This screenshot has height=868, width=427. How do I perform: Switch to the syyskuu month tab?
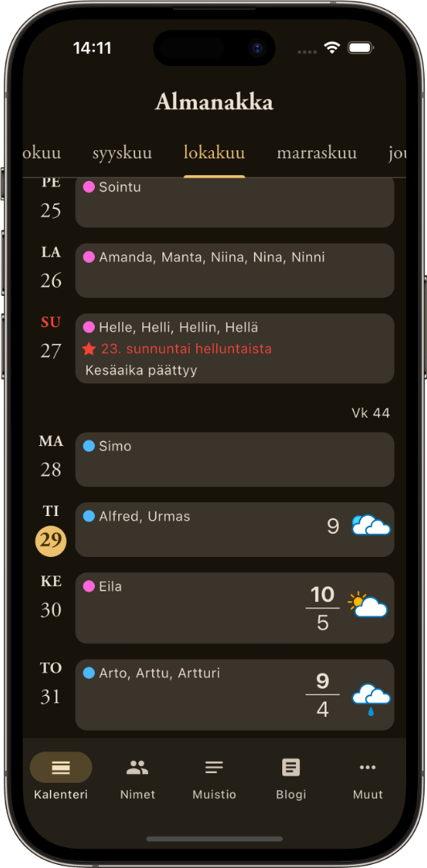(x=122, y=153)
